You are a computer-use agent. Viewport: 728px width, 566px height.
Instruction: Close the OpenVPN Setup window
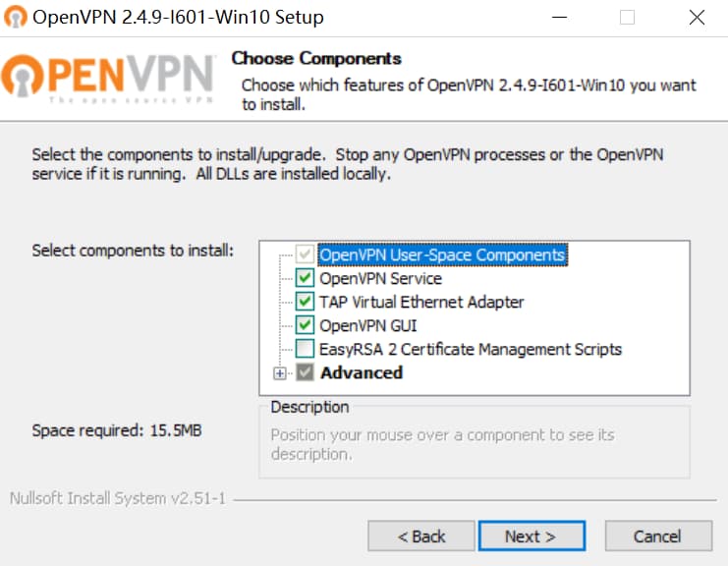(x=697, y=17)
